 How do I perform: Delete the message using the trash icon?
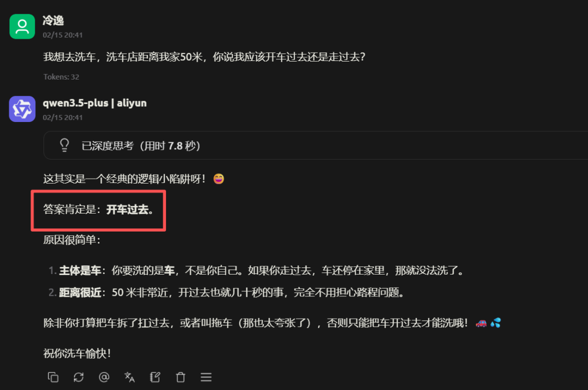180,377
